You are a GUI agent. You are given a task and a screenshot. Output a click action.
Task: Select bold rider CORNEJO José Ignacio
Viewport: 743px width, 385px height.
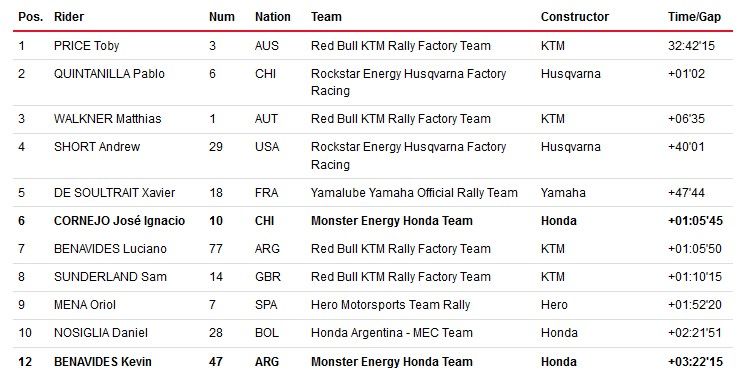119,220
